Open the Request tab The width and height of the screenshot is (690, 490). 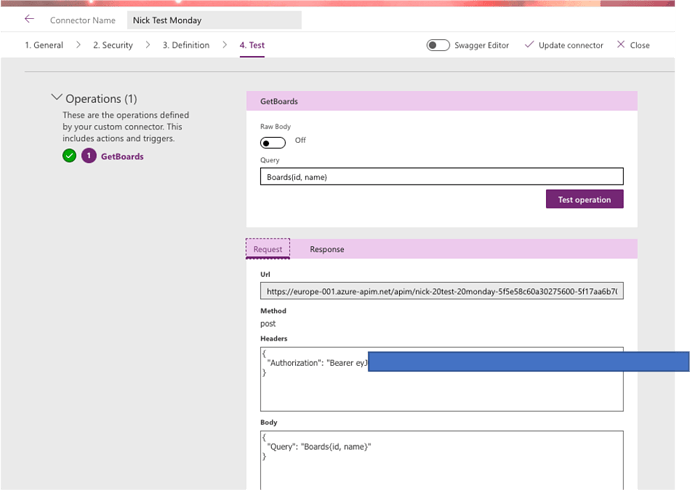click(x=268, y=249)
